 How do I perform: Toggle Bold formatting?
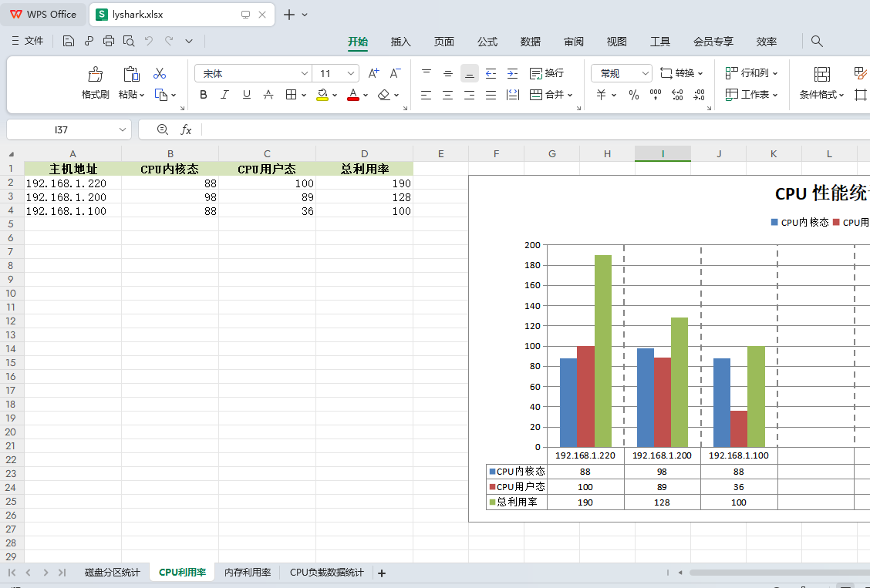pyautogui.click(x=203, y=95)
